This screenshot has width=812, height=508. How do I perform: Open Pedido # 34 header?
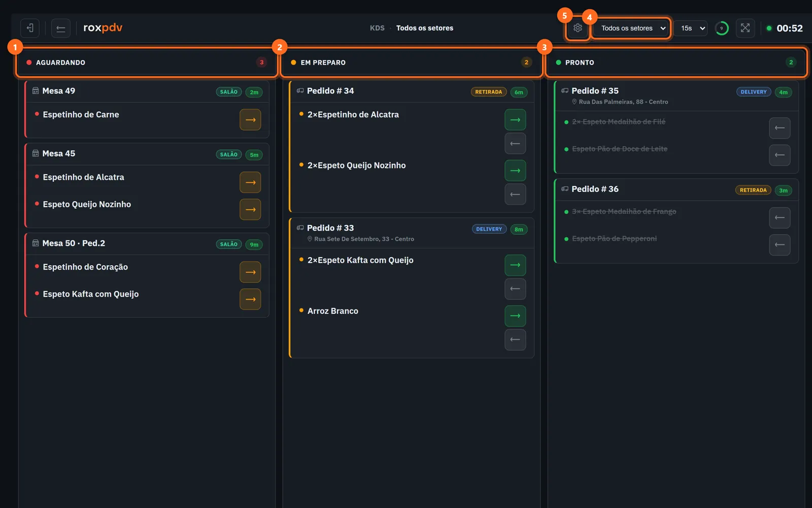(x=412, y=91)
